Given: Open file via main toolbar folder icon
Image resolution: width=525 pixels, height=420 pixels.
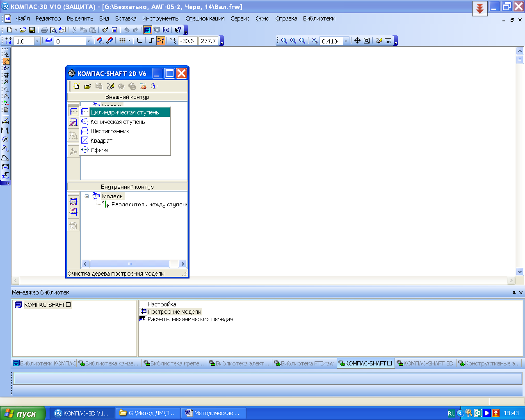Looking at the screenshot, I should pos(23,30).
